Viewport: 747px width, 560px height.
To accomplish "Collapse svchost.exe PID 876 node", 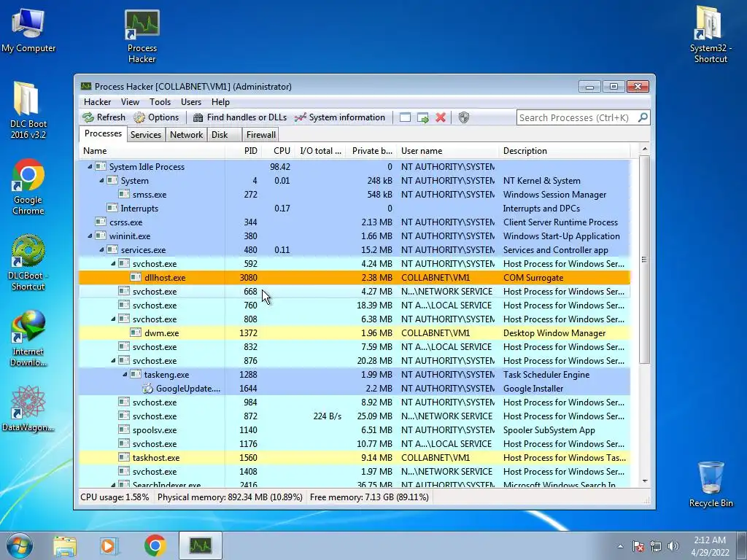I will pos(113,360).
